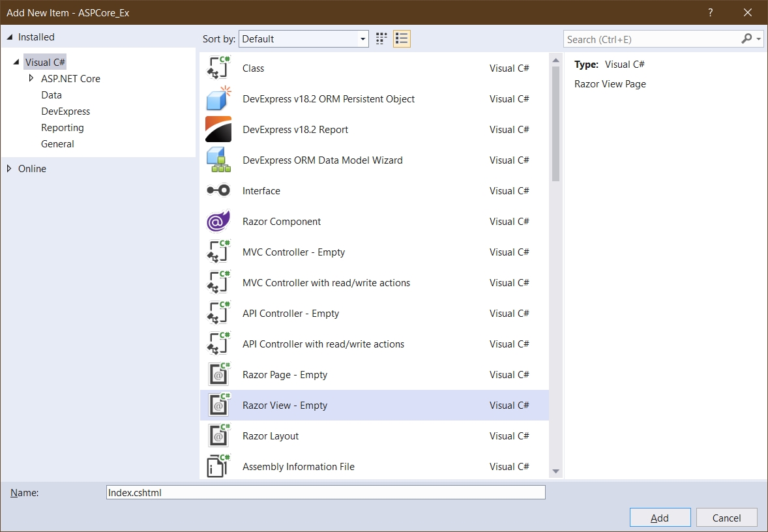This screenshot has height=532, width=768.
Task: Select the Class template icon
Action: [x=218, y=68]
